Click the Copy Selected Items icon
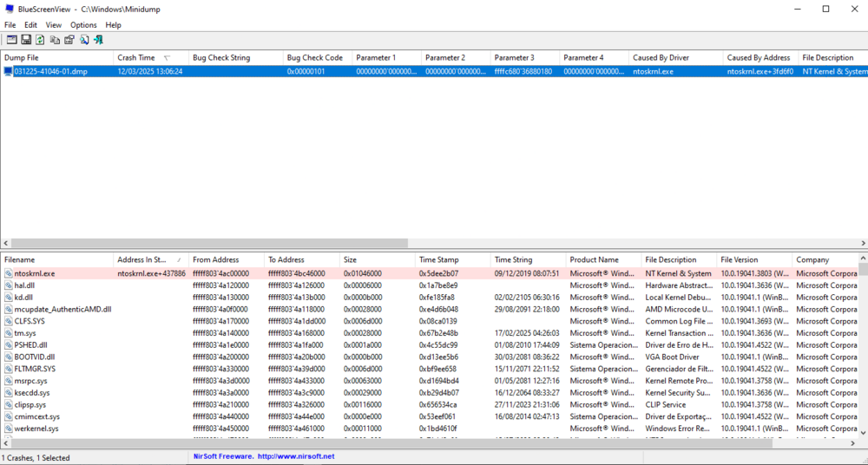 pos(55,40)
